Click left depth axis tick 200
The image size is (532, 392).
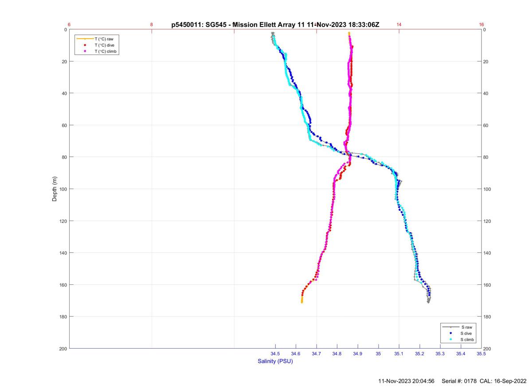(x=63, y=349)
